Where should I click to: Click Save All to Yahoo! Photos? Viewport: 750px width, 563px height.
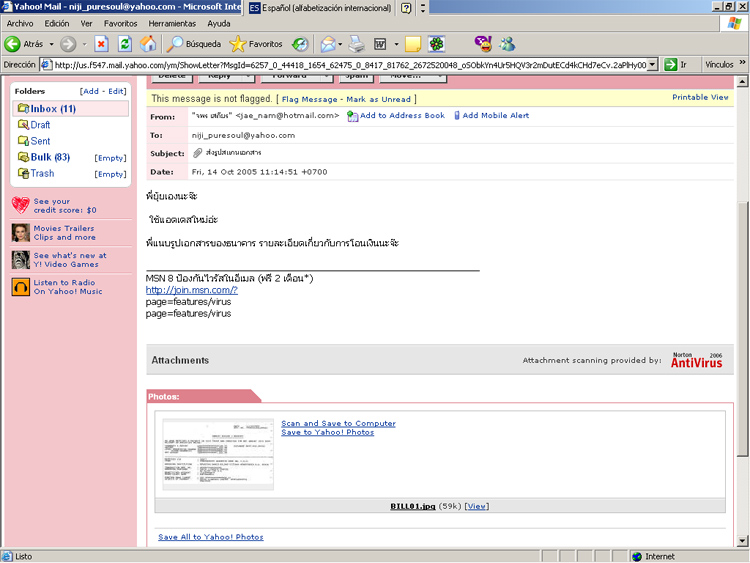[211, 537]
